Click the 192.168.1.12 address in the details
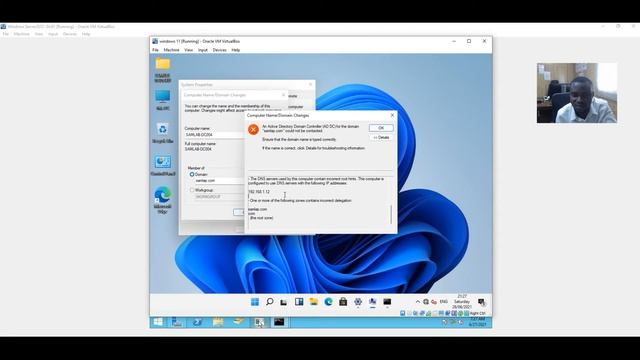Screen dimensions: 640x360 (259, 191)
